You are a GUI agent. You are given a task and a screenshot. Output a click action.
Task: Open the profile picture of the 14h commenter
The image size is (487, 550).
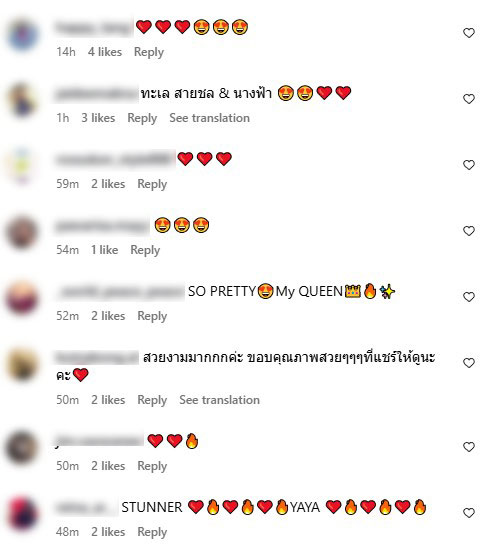tap(22, 35)
